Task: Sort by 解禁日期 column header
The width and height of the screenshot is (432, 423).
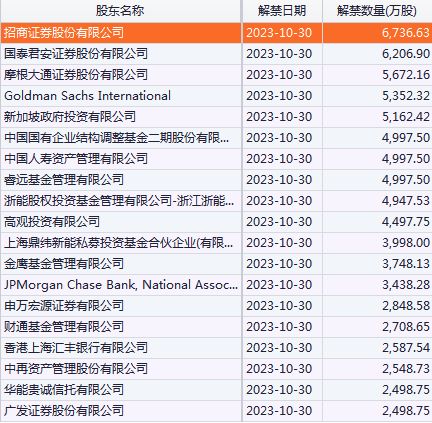Action: tap(282, 11)
